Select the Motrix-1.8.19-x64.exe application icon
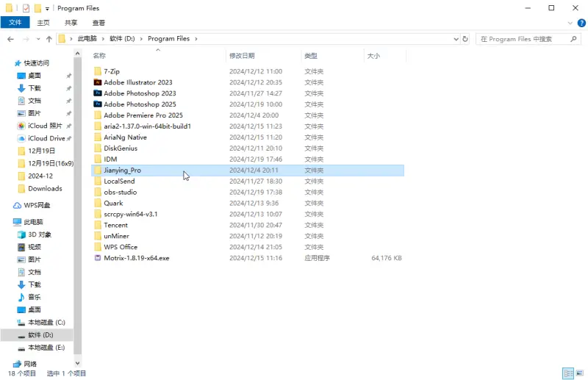Screen dimensions: 588x380 pyautogui.click(x=97, y=258)
